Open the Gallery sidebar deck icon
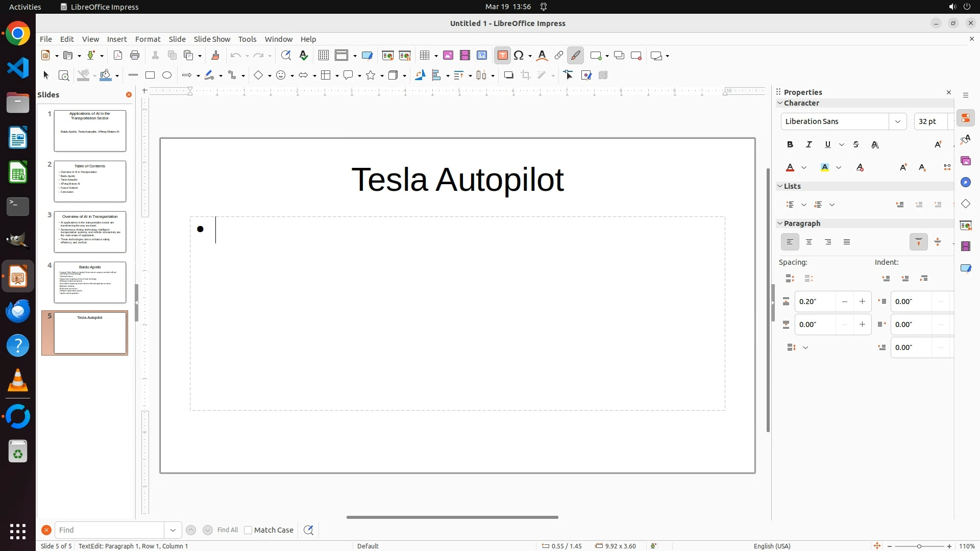Screen dimensions: 980x551 coord(965,161)
